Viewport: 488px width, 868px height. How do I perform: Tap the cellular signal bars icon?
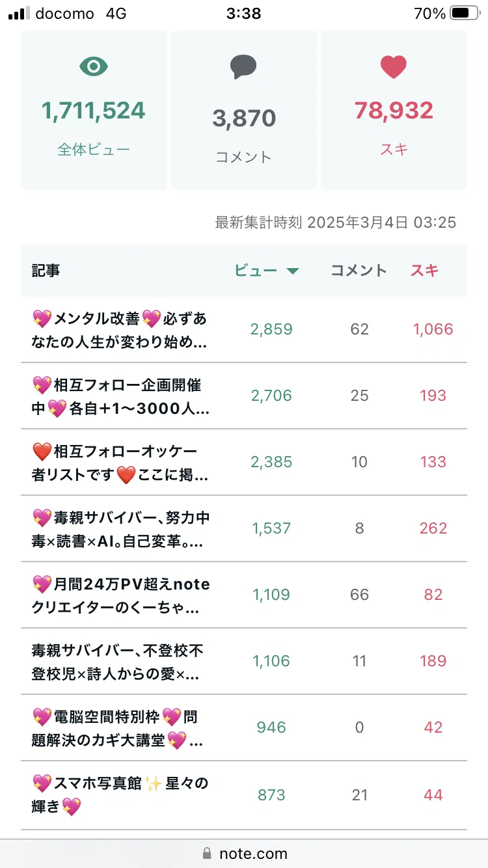click(x=19, y=13)
